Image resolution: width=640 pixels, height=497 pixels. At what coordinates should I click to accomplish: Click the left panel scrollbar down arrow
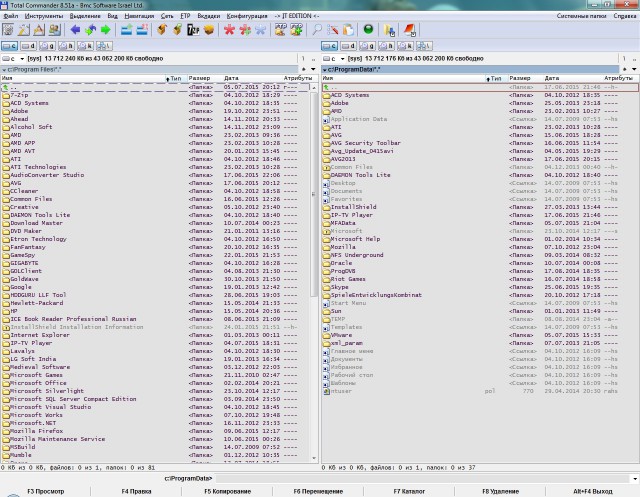click(x=314, y=458)
